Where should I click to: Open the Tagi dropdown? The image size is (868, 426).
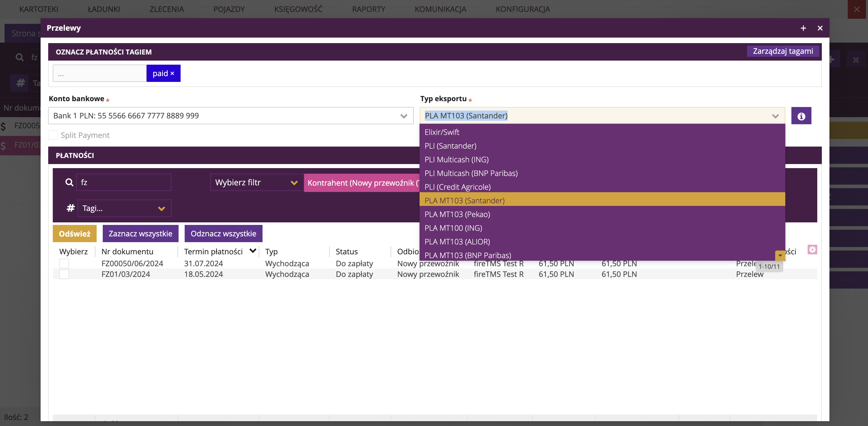[x=124, y=208]
